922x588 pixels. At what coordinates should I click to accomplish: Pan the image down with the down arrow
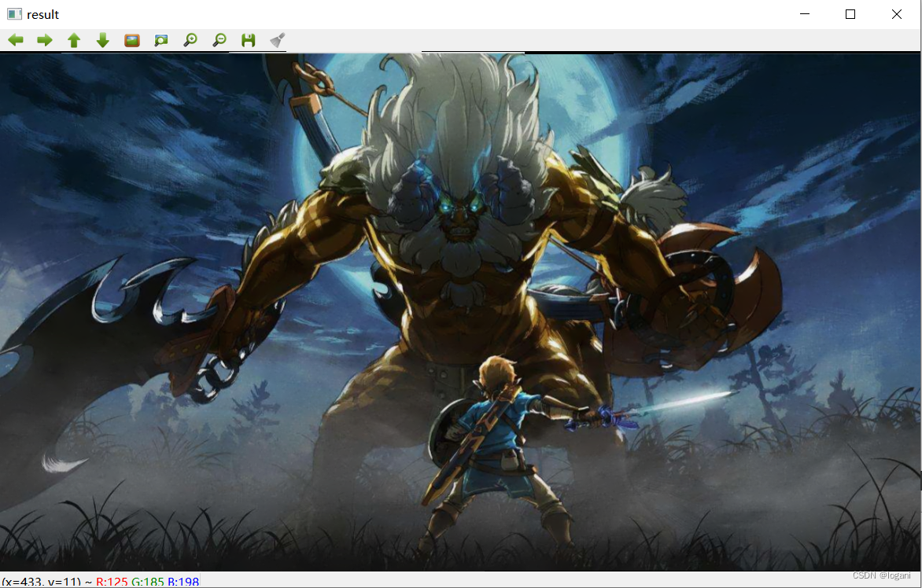tap(103, 40)
